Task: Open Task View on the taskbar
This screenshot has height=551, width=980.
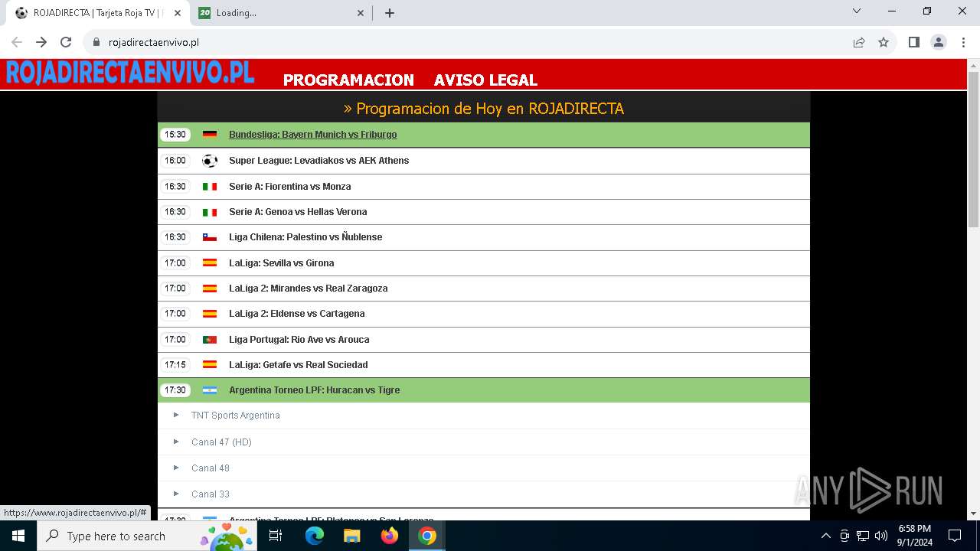Action: click(x=276, y=536)
